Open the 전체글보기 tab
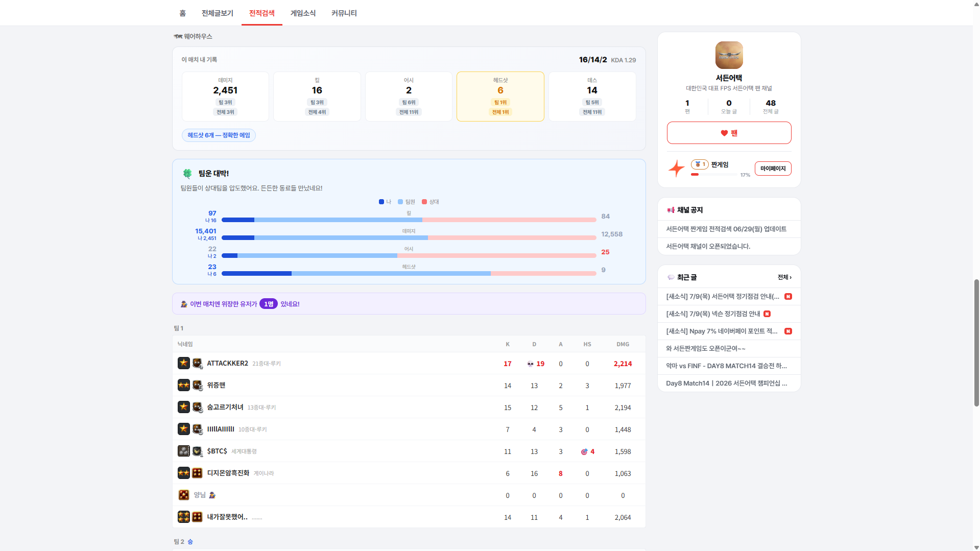This screenshot has height=551, width=980. 218,13
